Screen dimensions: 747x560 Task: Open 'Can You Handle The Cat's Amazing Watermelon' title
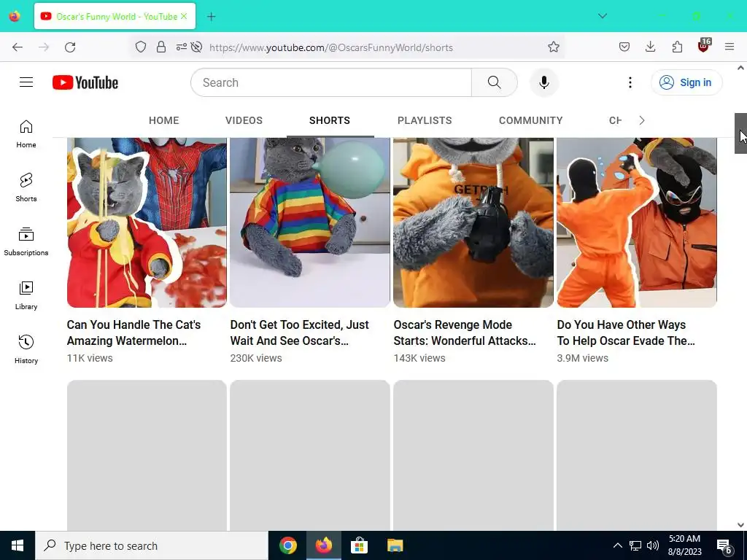click(134, 332)
